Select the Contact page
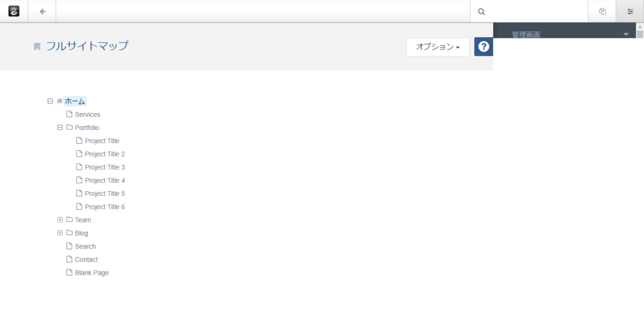 (x=86, y=259)
